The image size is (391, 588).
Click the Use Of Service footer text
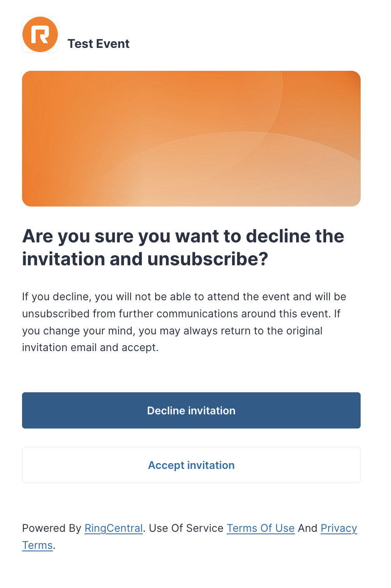click(x=186, y=528)
